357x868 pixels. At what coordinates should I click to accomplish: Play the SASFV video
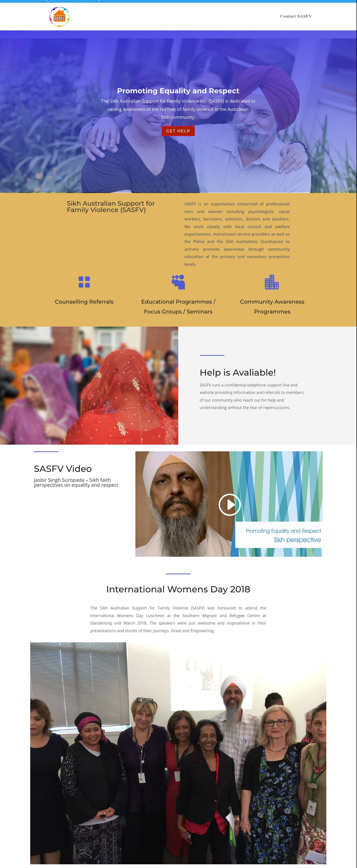229,505
